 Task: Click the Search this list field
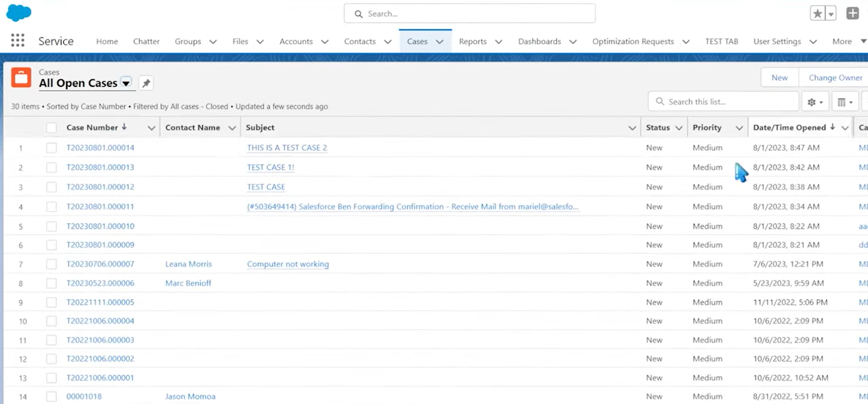pos(724,101)
